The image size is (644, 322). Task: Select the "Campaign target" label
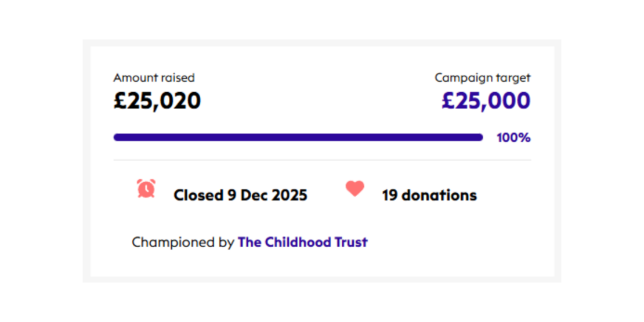[482, 78]
